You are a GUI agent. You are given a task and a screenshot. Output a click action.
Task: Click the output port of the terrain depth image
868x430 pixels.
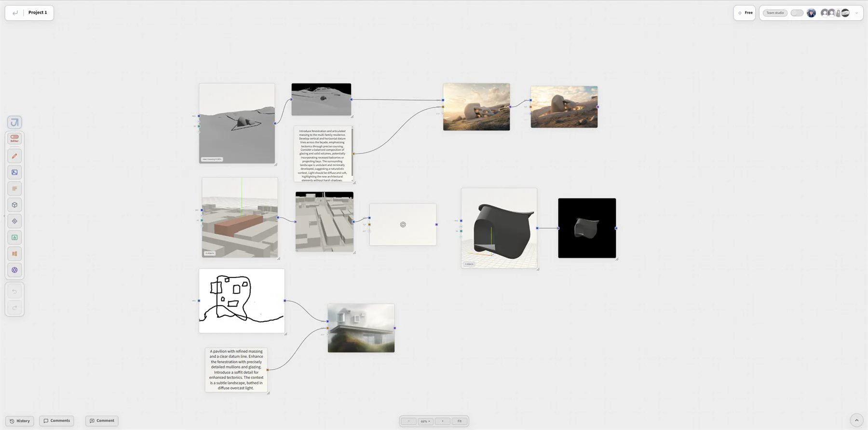click(351, 99)
